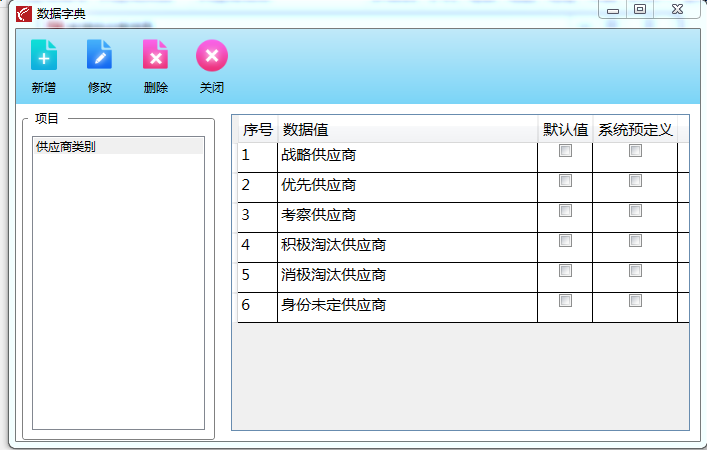The width and height of the screenshot is (707, 450).
Task: Click sequence number 6 cell
Action: click(257, 308)
